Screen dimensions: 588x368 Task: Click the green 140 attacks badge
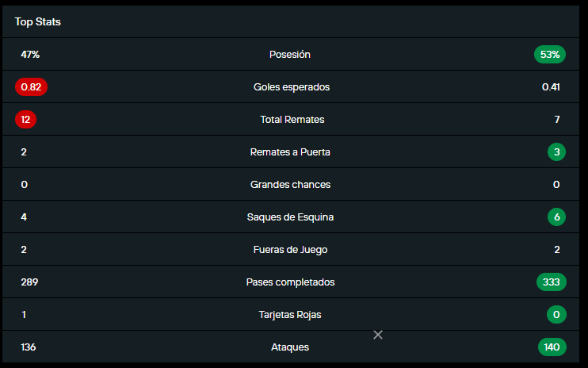click(552, 347)
